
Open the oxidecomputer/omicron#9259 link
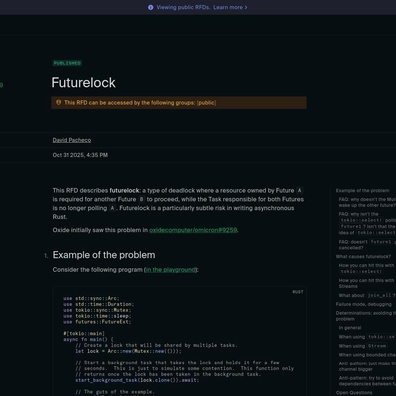tap(193, 230)
